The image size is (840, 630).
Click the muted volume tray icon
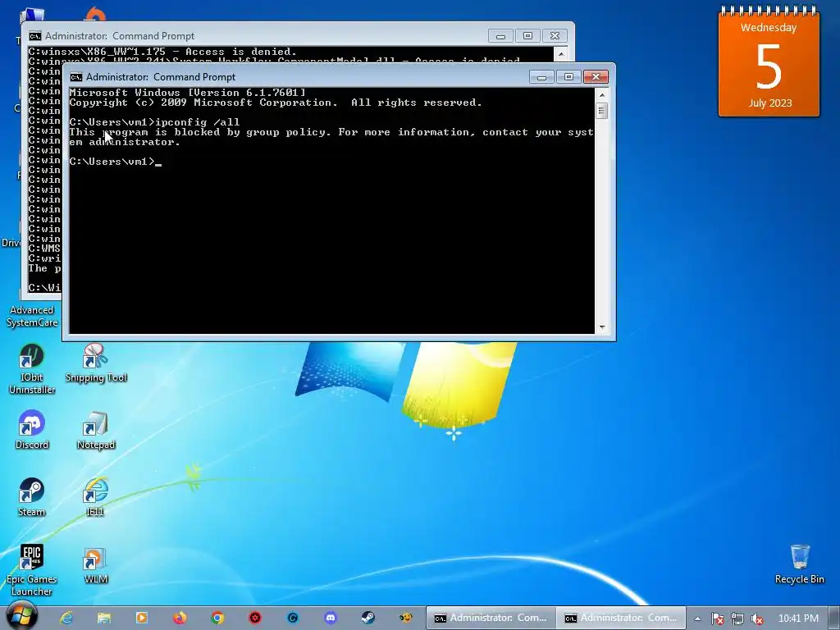[x=756, y=619]
